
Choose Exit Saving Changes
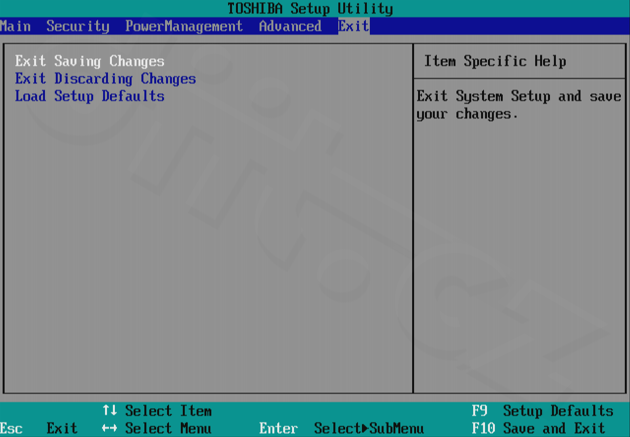90,61
